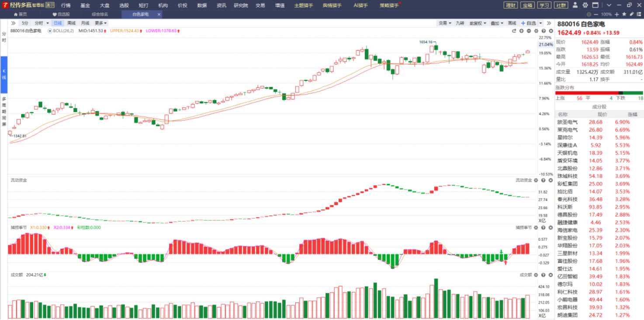Toggle the 周线 weekly period

tap(71, 23)
